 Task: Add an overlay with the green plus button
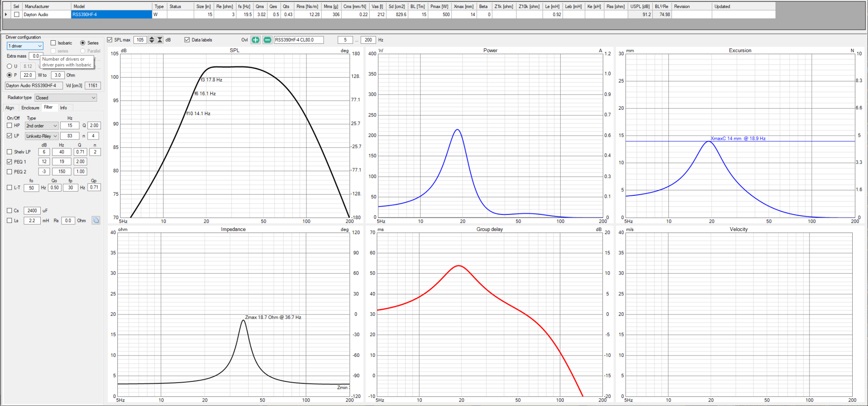tap(256, 40)
